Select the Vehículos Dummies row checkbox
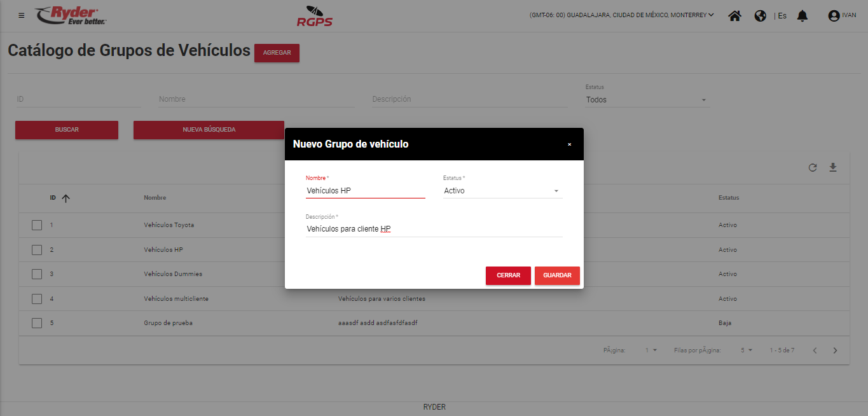 (x=37, y=274)
